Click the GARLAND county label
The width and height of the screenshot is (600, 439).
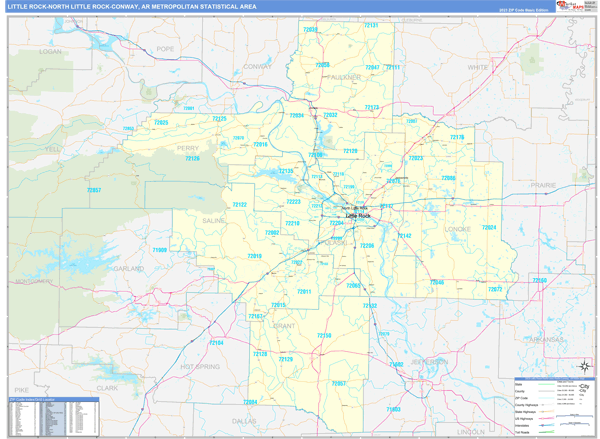[129, 269]
